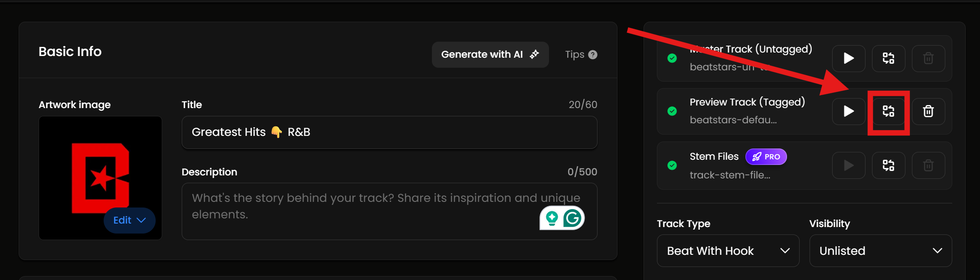The height and width of the screenshot is (280, 980).
Task: Click the green lightbulb icon in Description
Action: pyautogui.click(x=552, y=218)
